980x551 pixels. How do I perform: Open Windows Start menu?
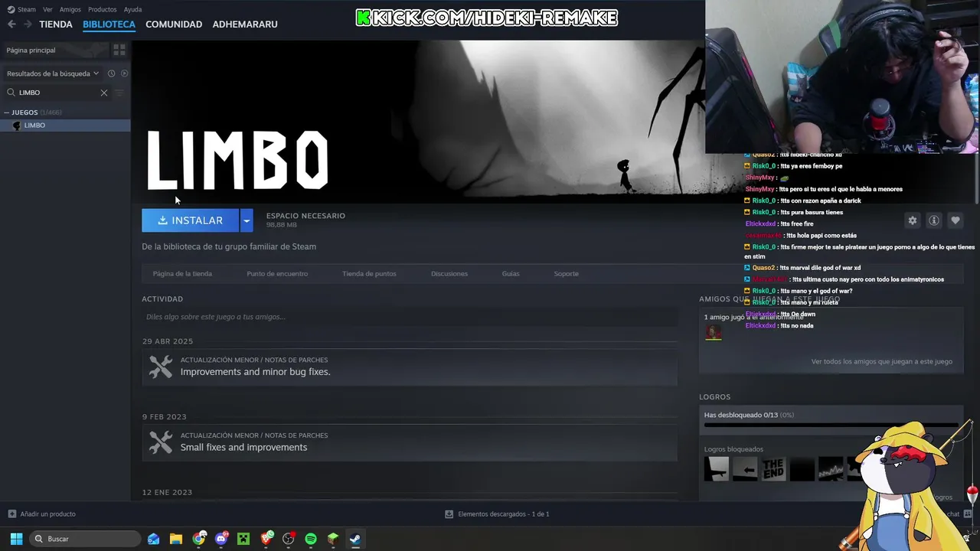click(16, 539)
